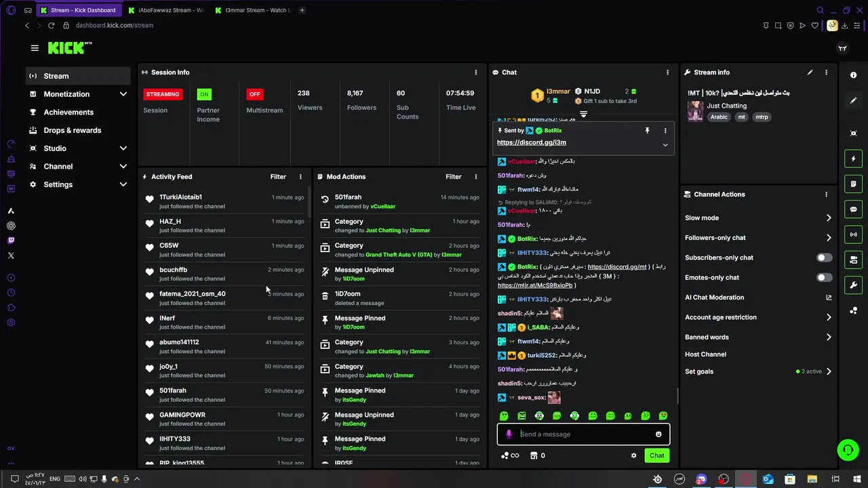Switch to I3mmar Stream browser tab
Image resolution: width=868 pixels, height=488 pixels.
(252, 10)
